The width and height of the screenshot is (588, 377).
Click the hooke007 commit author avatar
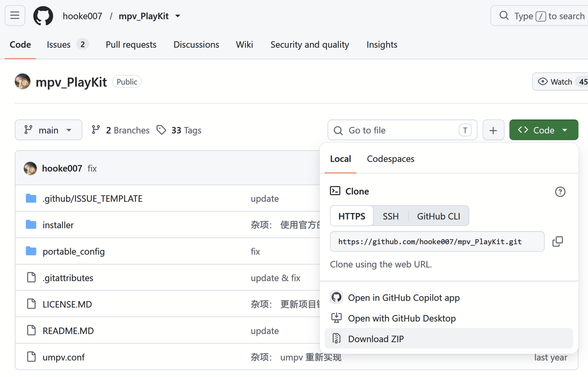[30, 168]
